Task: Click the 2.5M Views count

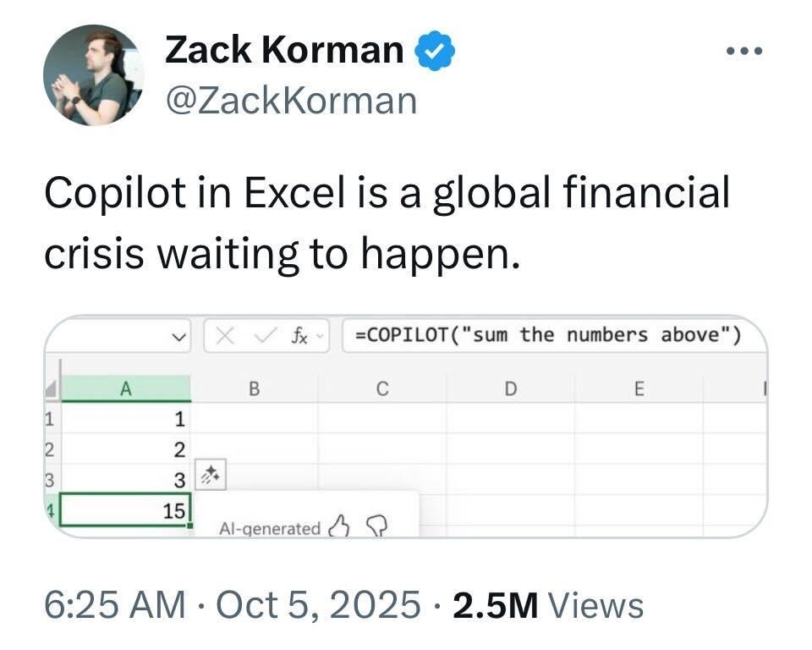Action: pyautogui.click(x=548, y=604)
